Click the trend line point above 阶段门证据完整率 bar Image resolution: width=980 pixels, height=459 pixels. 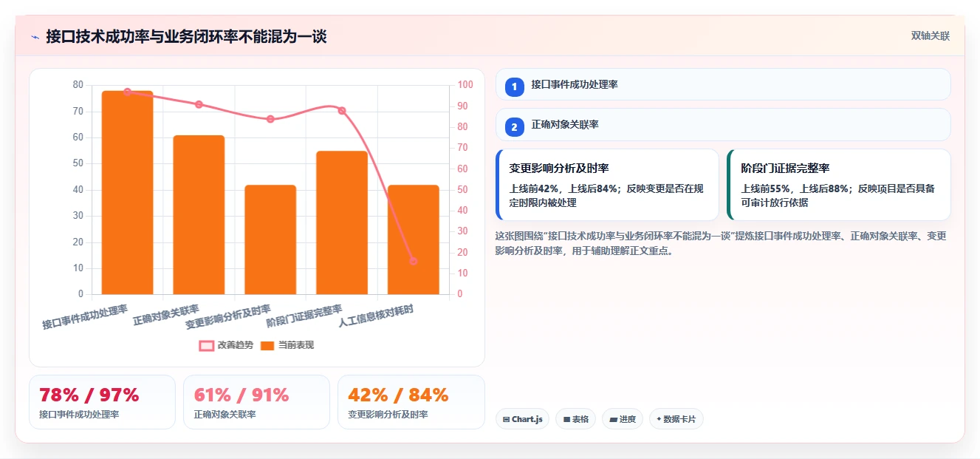click(342, 111)
